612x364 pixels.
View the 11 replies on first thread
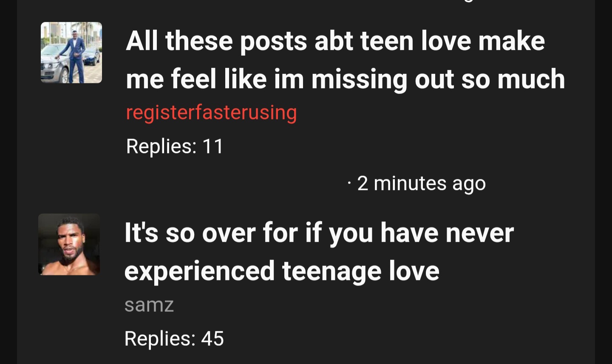pos(175,146)
